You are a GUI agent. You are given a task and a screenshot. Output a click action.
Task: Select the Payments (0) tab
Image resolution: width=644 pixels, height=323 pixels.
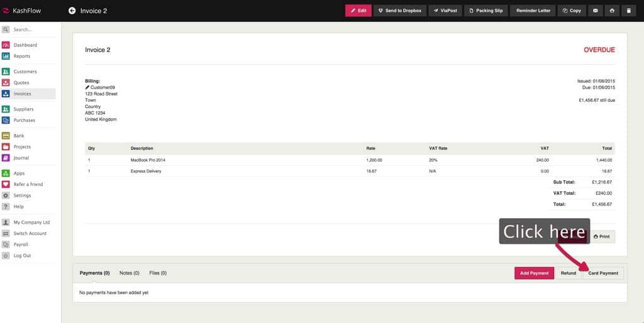pyautogui.click(x=94, y=273)
